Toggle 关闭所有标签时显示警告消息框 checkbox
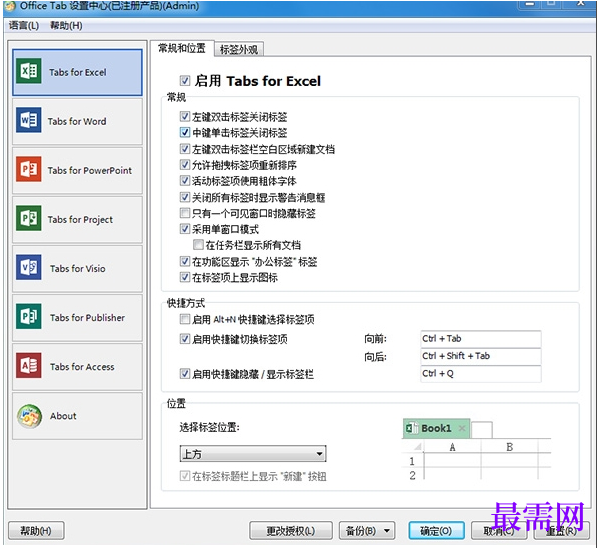 coord(185,197)
